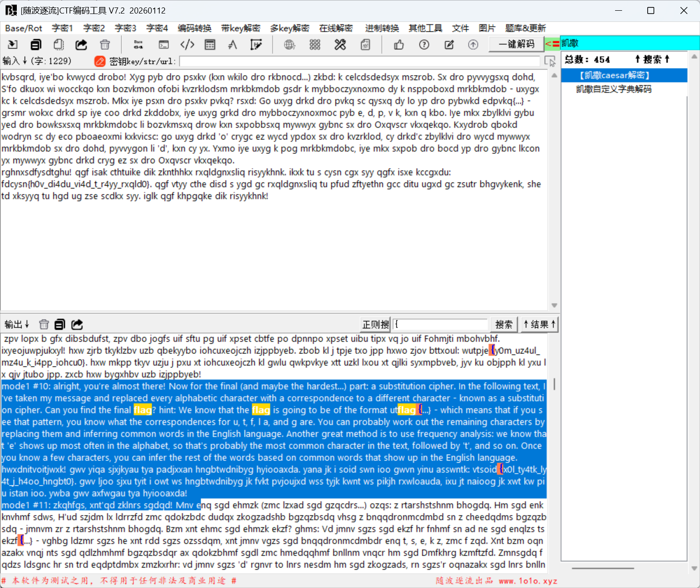The image size is (700, 588).
Task: Click the 一键解码 decode button
Action: 516,44
